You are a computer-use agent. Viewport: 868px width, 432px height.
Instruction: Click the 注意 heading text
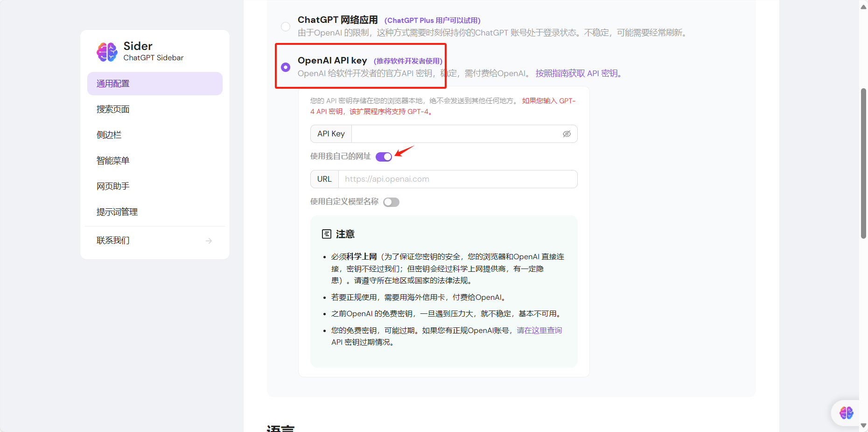coord(345,234)
